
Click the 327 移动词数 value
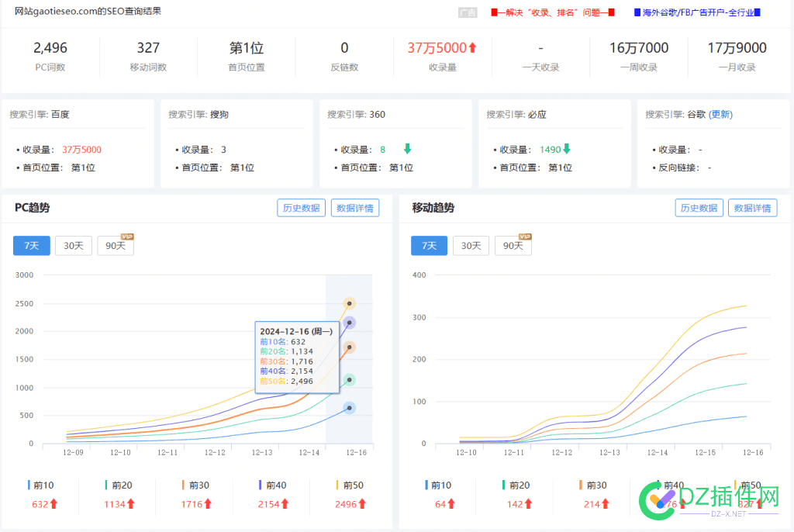point(148,48)
